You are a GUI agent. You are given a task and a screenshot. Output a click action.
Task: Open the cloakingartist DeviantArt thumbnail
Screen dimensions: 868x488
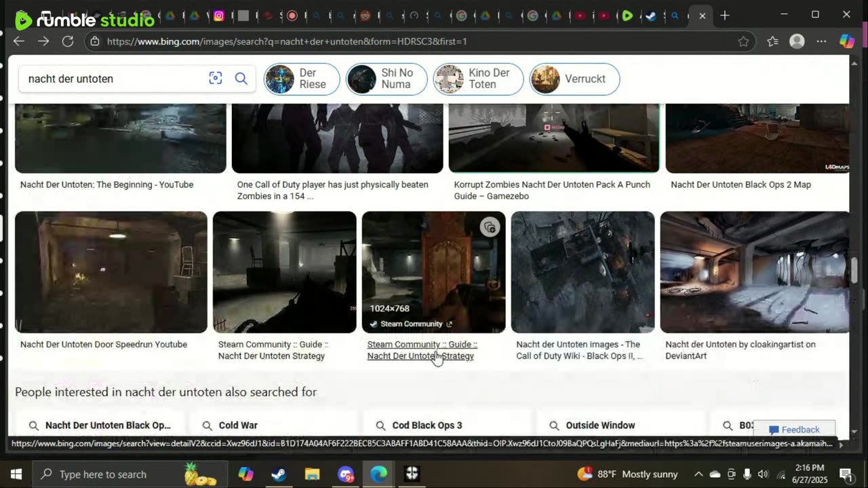tap(754, 272)
